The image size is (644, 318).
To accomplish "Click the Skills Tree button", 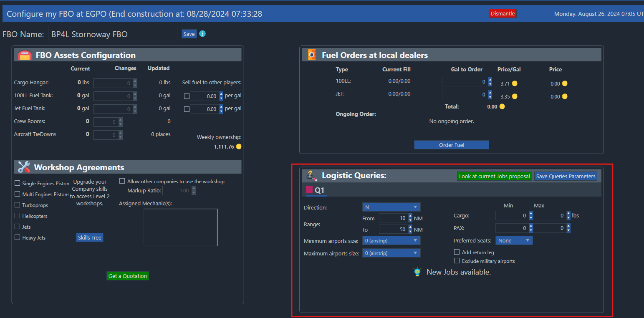I will click(90, 237).
